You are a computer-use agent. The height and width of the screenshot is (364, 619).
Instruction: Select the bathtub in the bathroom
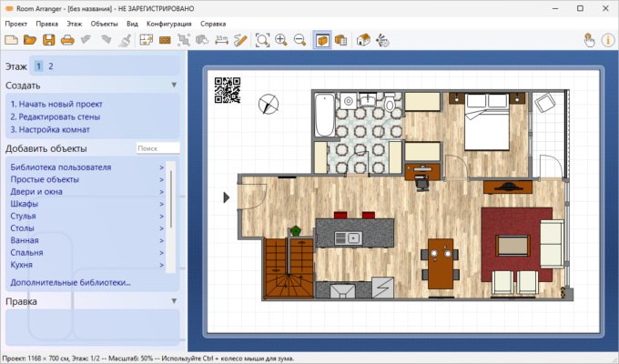point(325,116)
